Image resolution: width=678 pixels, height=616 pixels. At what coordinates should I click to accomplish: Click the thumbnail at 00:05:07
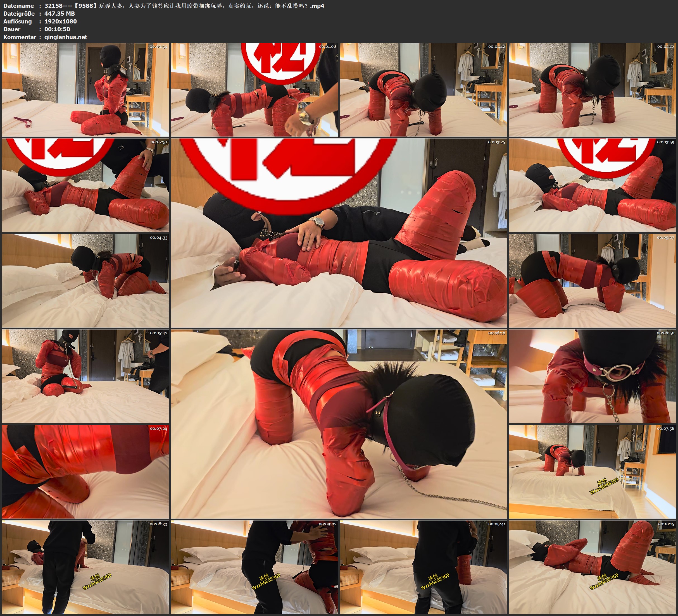[x=592, y=281]
